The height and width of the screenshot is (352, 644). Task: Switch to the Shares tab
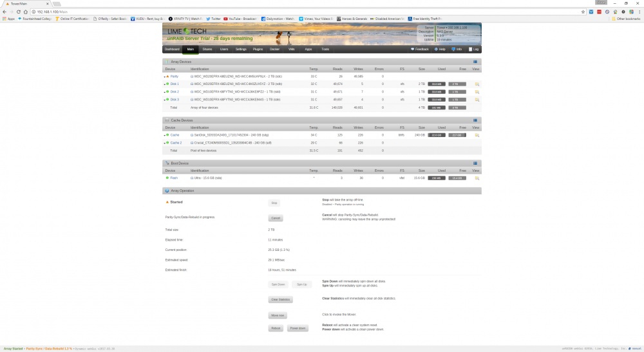click(x=207, y=50)
